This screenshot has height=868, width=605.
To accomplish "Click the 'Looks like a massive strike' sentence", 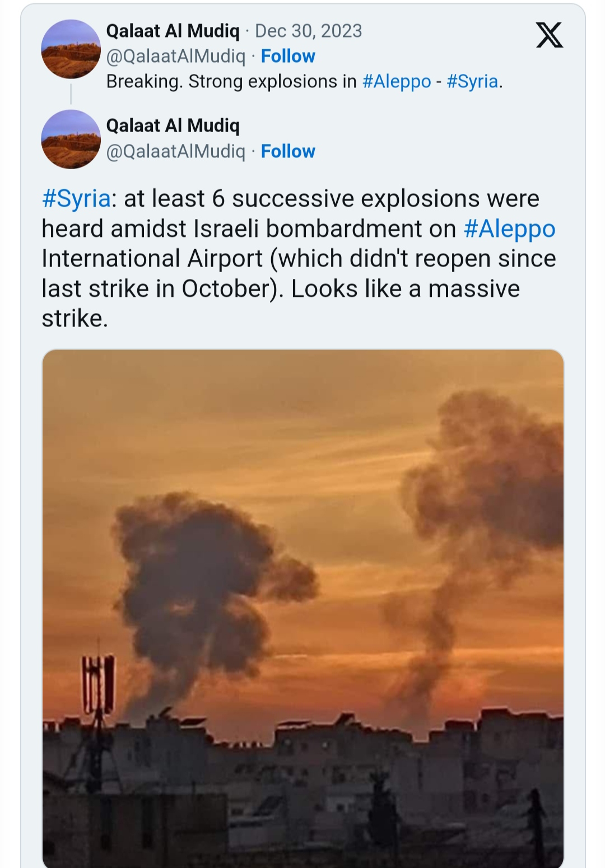I will [x=405, y=289].
